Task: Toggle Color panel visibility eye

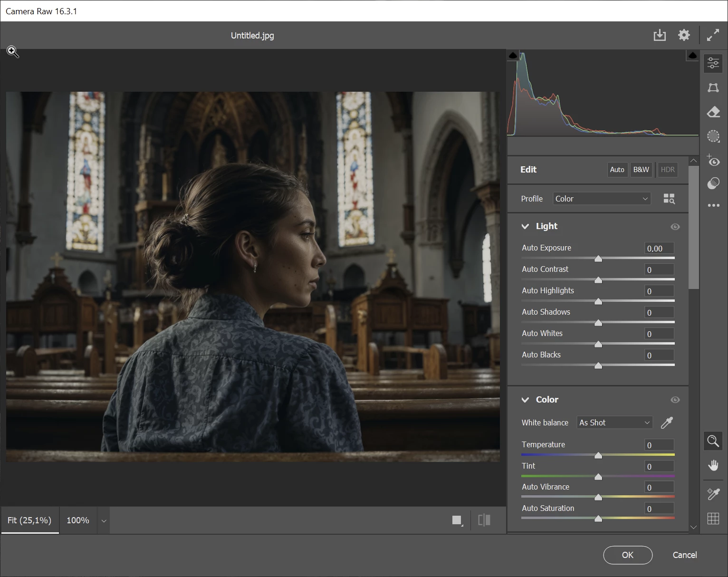Action: click(x=675, y=400)
